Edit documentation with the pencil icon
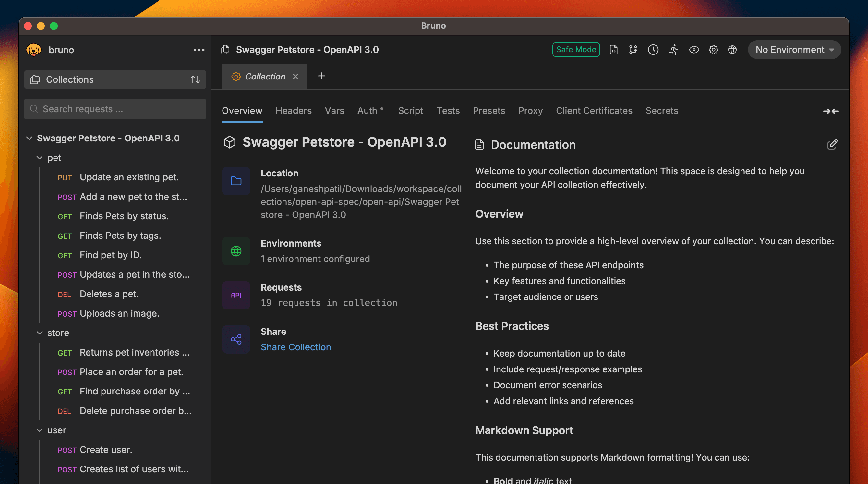 point(832,145)
